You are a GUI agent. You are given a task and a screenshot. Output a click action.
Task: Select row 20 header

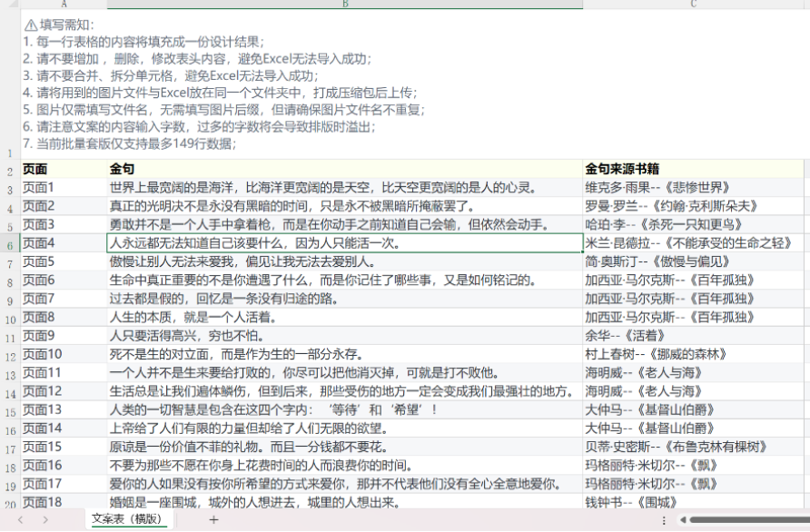pos(10,503)
